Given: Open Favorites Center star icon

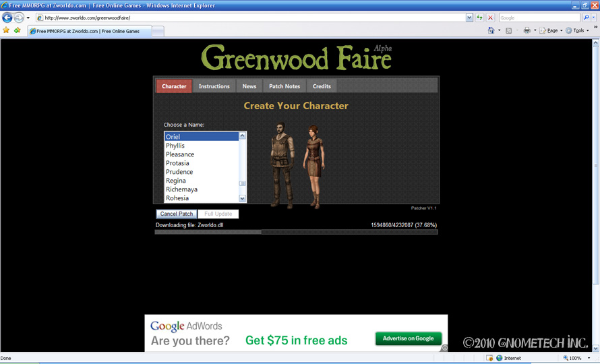Looking at the screenshot, I should (x=6, y=30).
